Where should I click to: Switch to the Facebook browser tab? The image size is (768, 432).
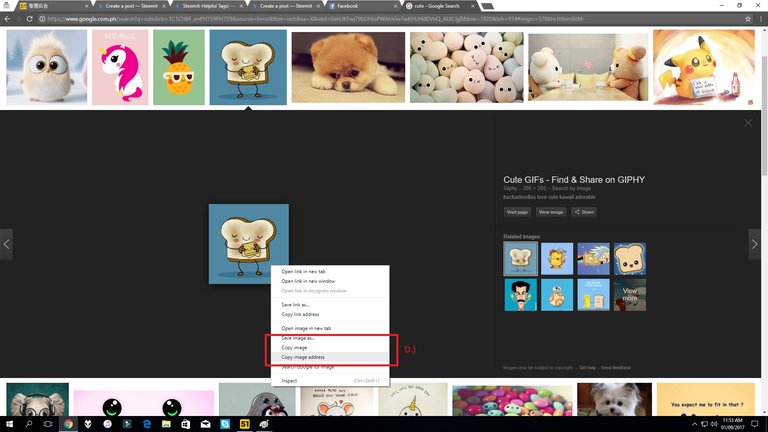[x=362, y=6]
